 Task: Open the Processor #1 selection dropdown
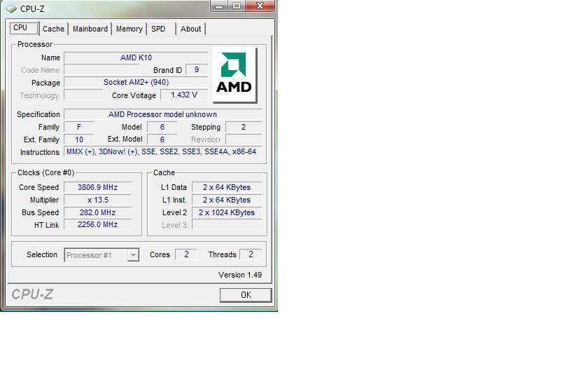click(x=101, y=255)
